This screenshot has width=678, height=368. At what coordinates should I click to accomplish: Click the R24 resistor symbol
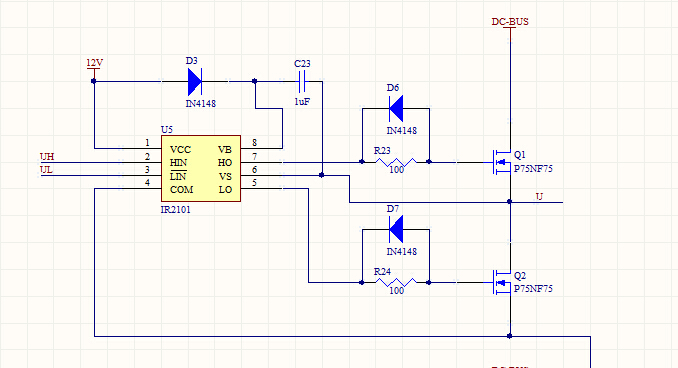tap(396, 283)
